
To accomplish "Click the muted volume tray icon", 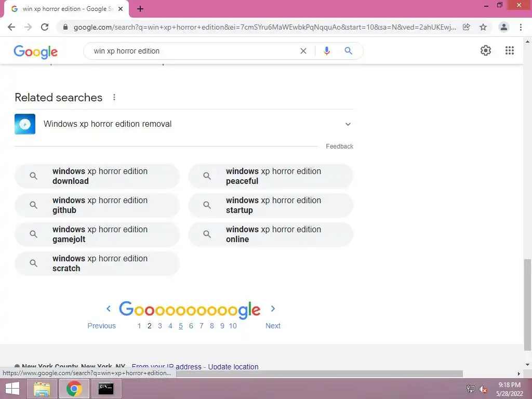I will 483,389.
